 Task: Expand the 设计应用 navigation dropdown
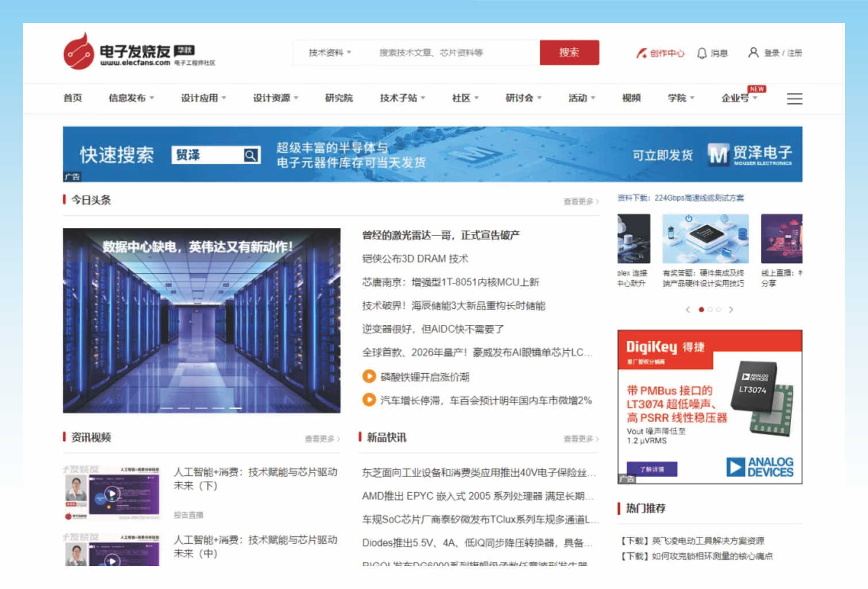(203, 98)
